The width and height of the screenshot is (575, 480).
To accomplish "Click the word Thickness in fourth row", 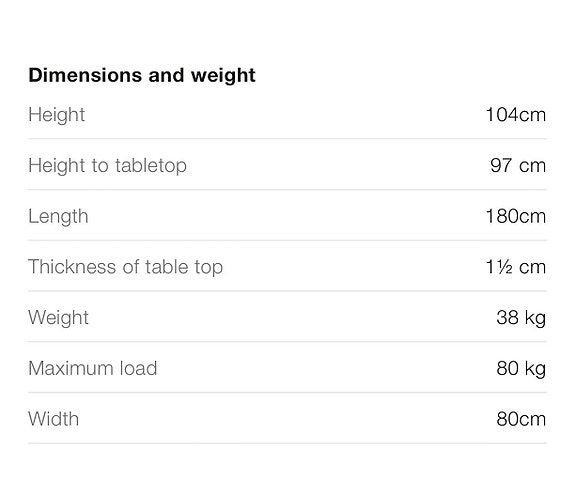I will [x=73, y=267].
